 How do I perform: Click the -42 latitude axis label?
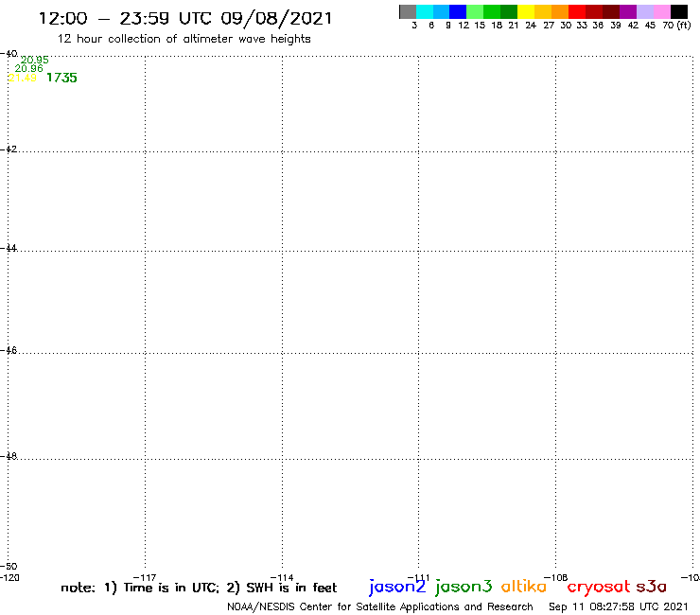click(9, 149)
